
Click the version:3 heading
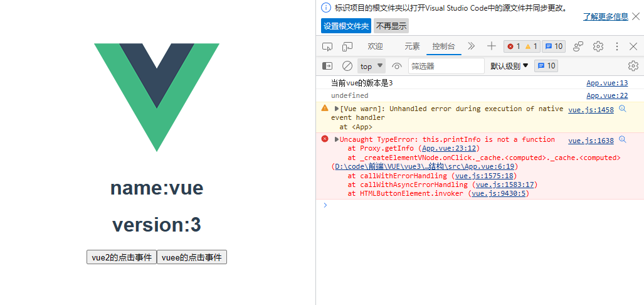157,225
